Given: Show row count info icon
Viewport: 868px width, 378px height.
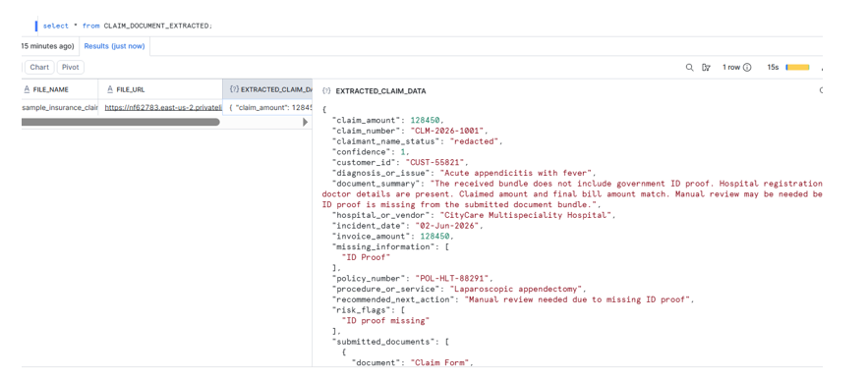Looking at the screenshot, I should click(x=747, y=68).
